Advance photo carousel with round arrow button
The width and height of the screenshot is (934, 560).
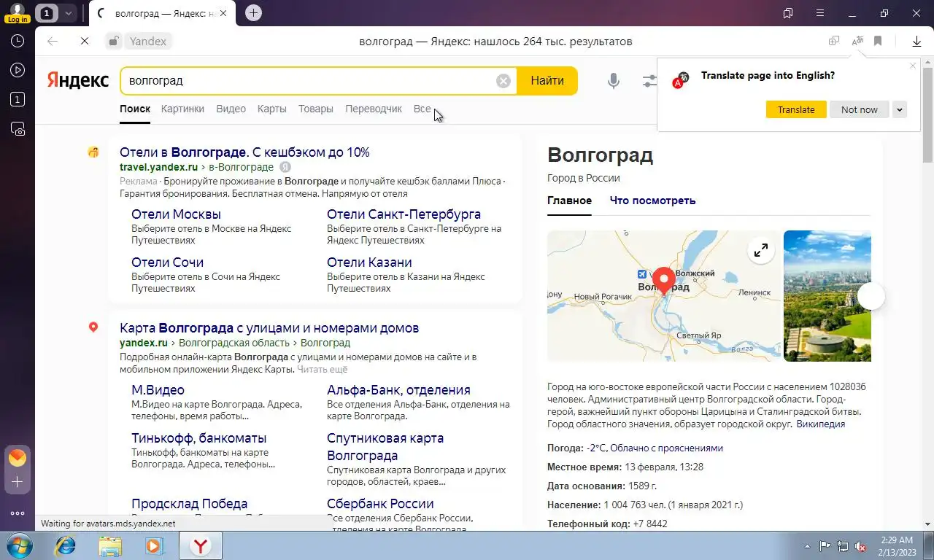point(871,296)
